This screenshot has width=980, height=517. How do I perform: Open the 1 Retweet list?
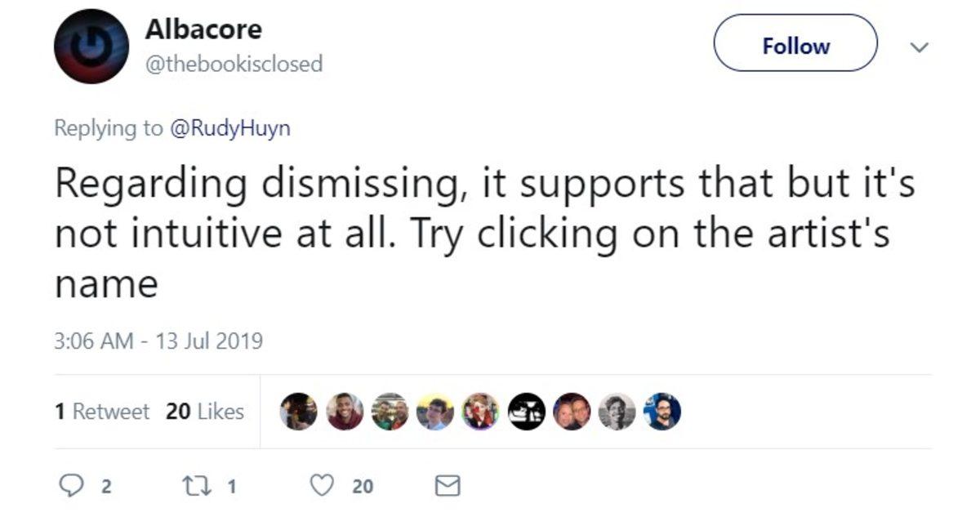point(102,412)
